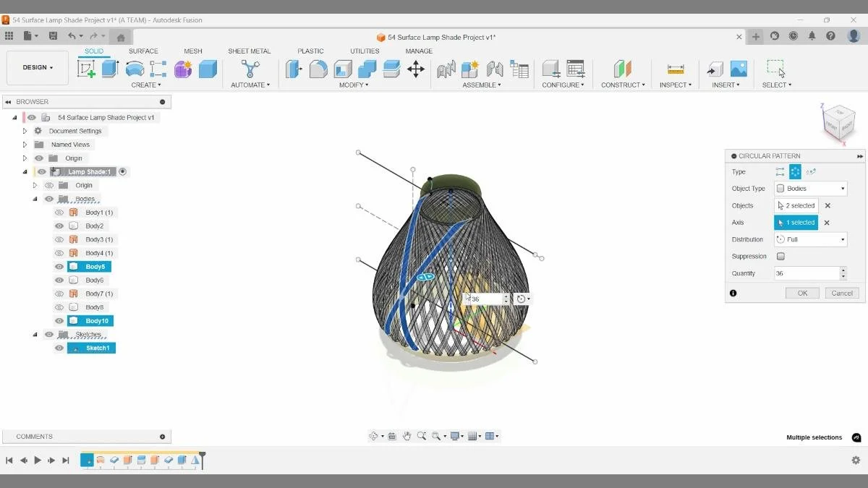The image size is (868, 488).
Task: Click the Change Parameters table icon
Action: click(x=576, y=69)
